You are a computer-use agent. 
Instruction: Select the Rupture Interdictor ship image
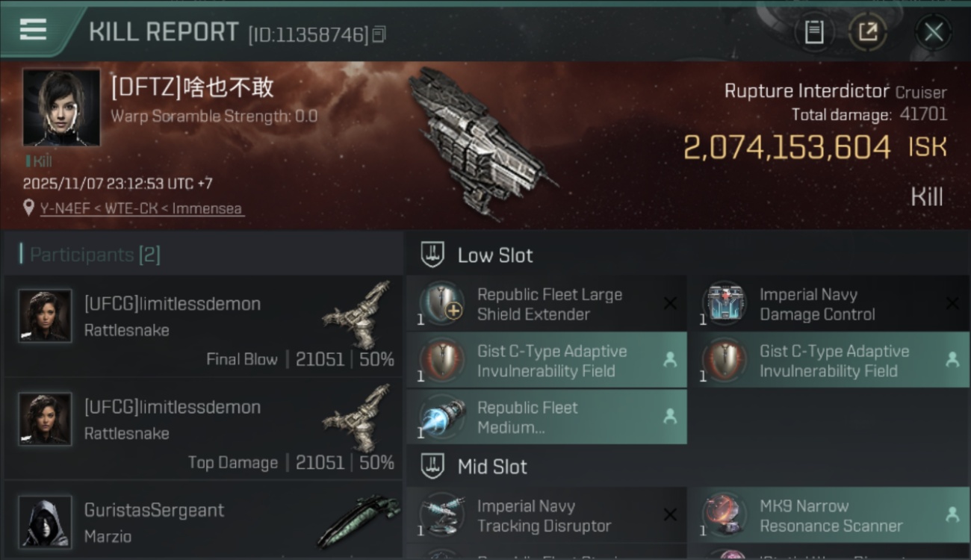pos(478,142)
